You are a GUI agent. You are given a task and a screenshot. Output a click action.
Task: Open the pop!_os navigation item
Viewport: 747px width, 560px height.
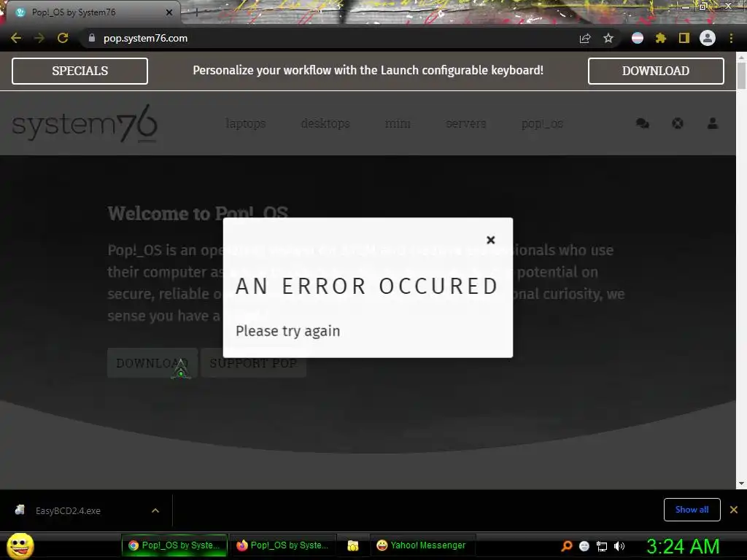point(542,124)
